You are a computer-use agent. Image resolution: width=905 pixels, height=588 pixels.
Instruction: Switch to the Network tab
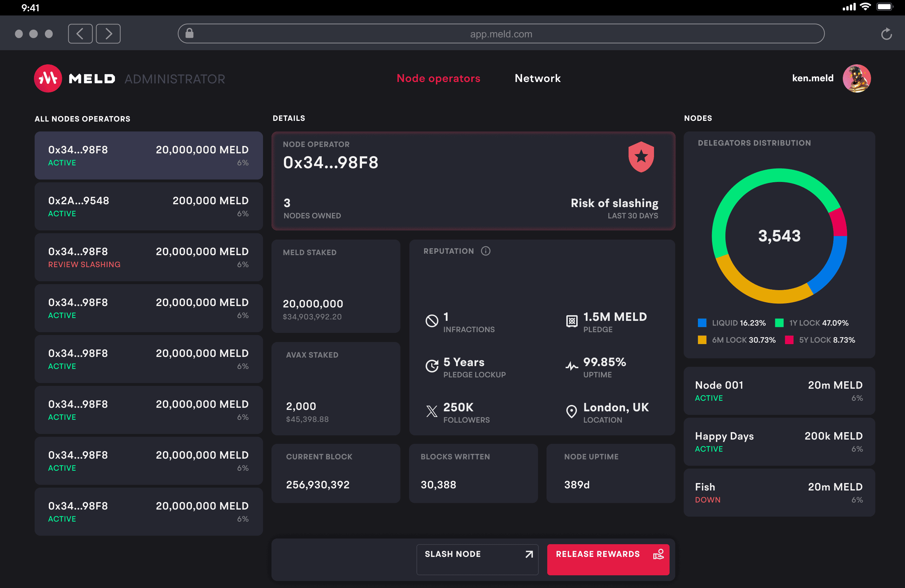click(537, 78)
